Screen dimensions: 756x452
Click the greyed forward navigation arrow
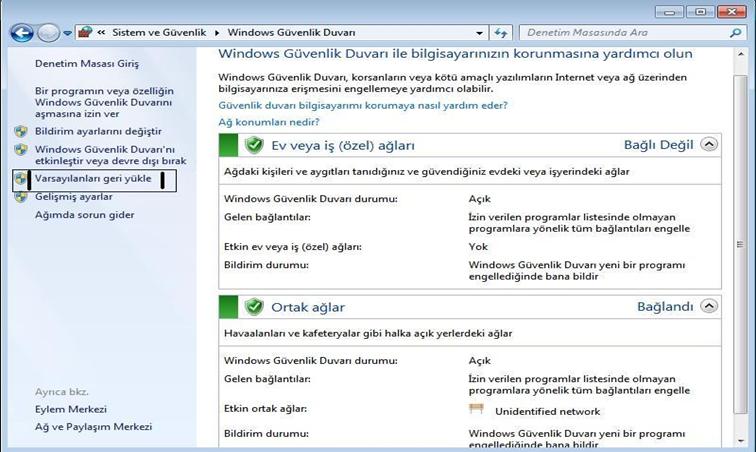pos(48,33)
